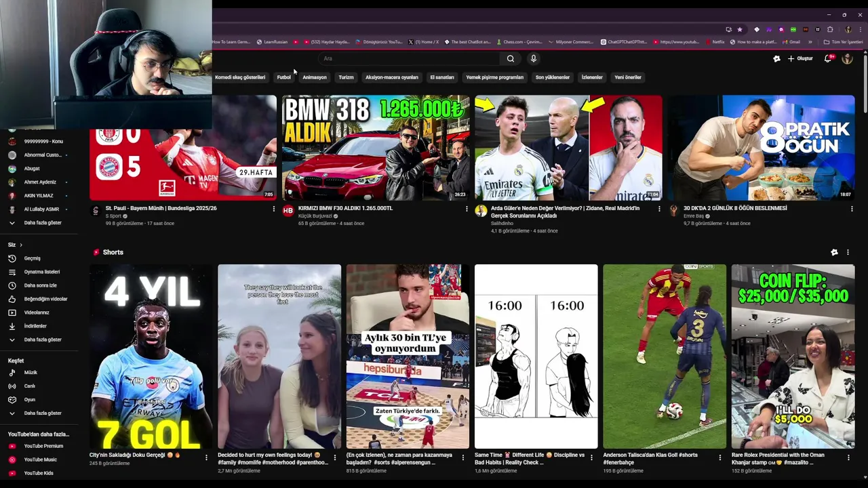868x488 pixels.
Task: Open more options for 8 Öğün video
Action: [x=851, y=209]
